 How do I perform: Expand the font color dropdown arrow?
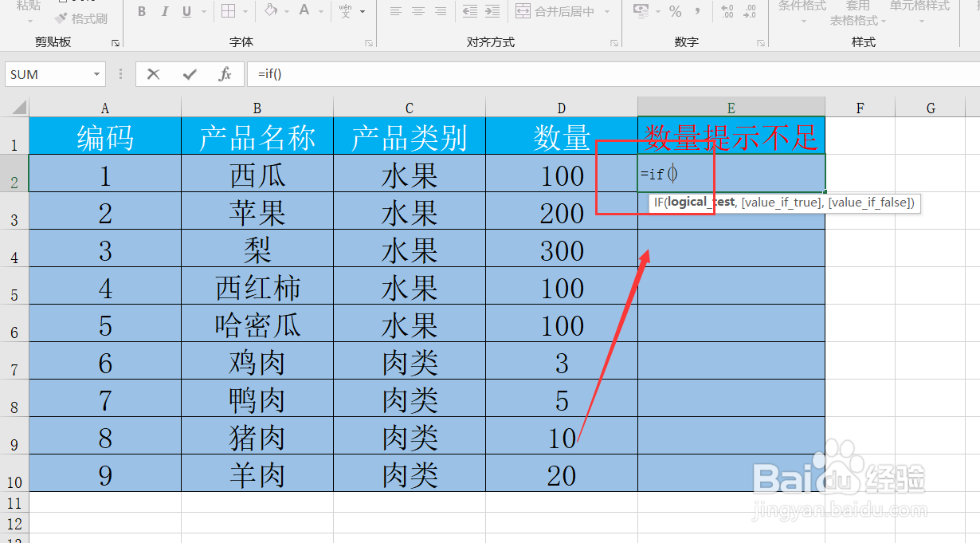point(322,11)
